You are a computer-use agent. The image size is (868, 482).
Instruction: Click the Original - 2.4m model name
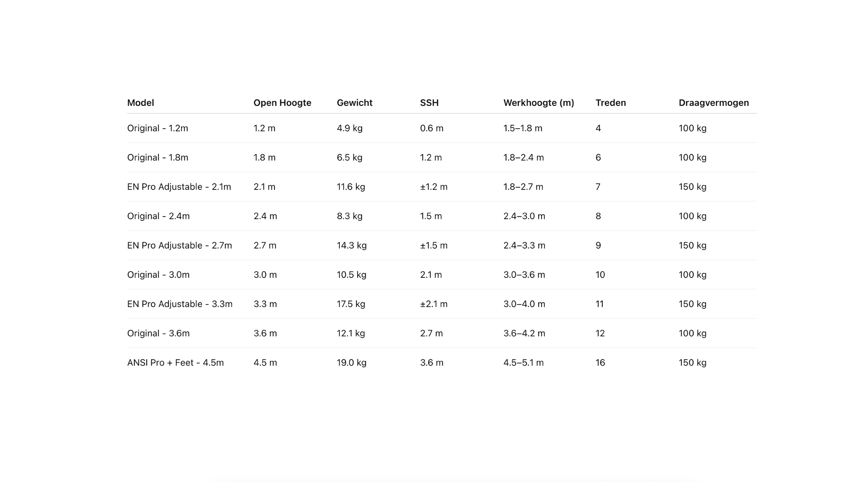click(x=158, y=216)
